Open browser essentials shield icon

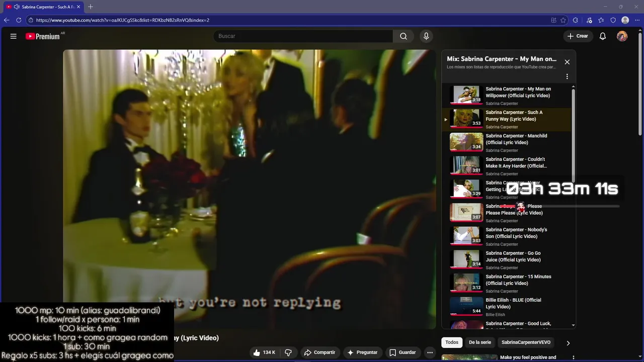coord(613,20)
